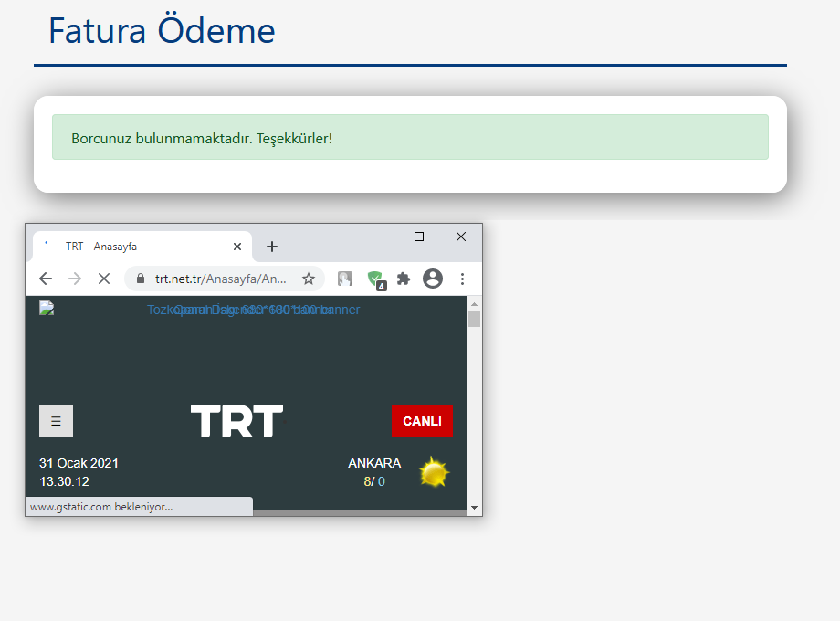The width and height of the screenshot is (840, 621).
Task: Open the gray portrait extension icon
Action: click(345, 279)
